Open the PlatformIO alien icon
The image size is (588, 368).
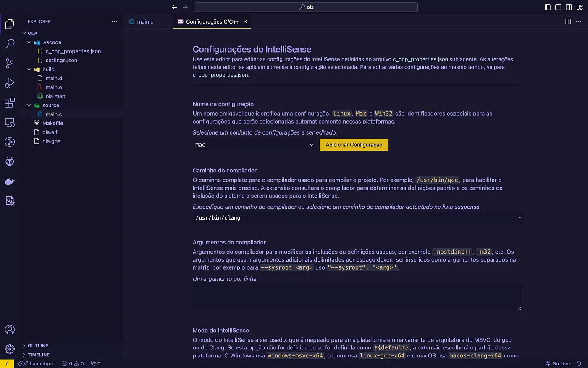coord(10,161)
